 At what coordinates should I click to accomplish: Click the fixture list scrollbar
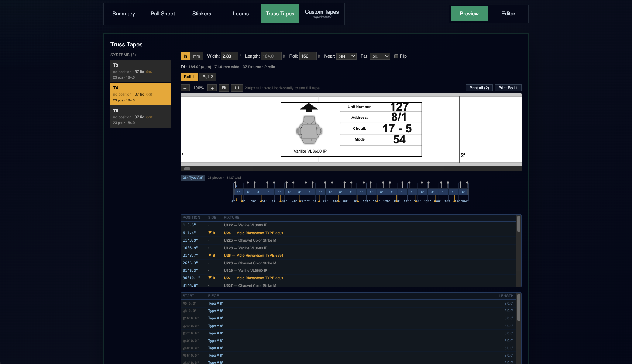518,224
